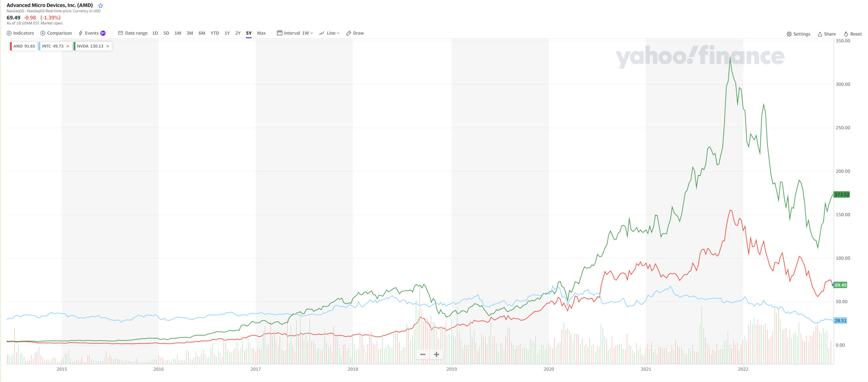Switch to the 1Y range tab
This screenshot has width=868, height=382.
coord(227,33)
